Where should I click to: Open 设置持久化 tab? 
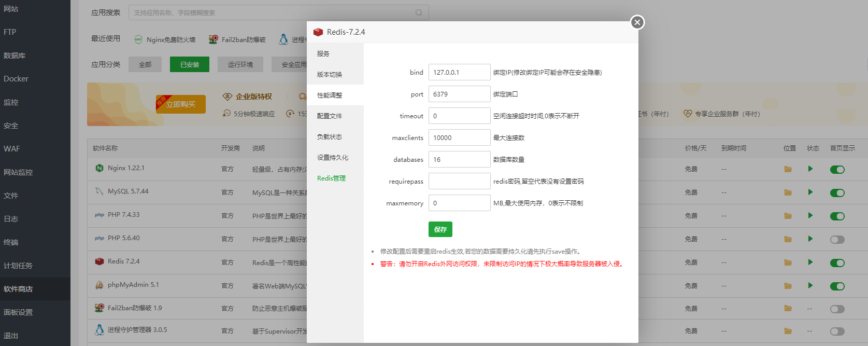335,157
